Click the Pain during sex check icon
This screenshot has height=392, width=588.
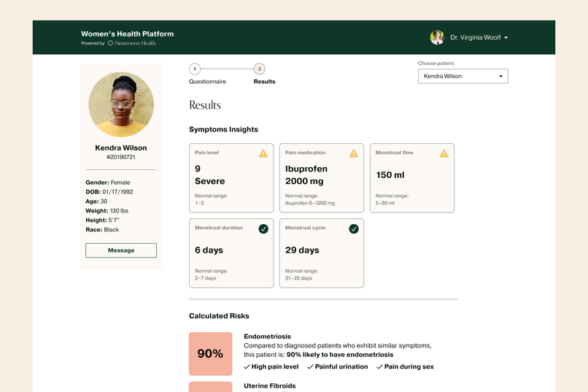[379, 367]
